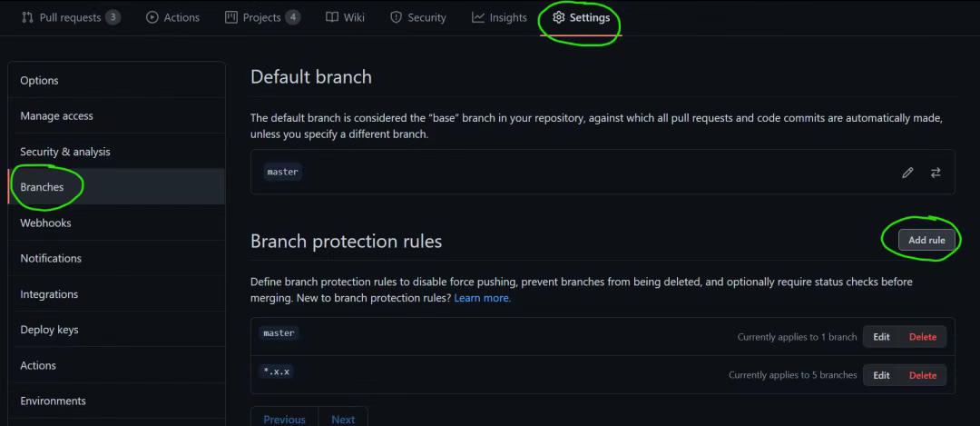Edit the master branch protection rule
The height and width of the screenshot is (426, 980).
click(881, 337)
